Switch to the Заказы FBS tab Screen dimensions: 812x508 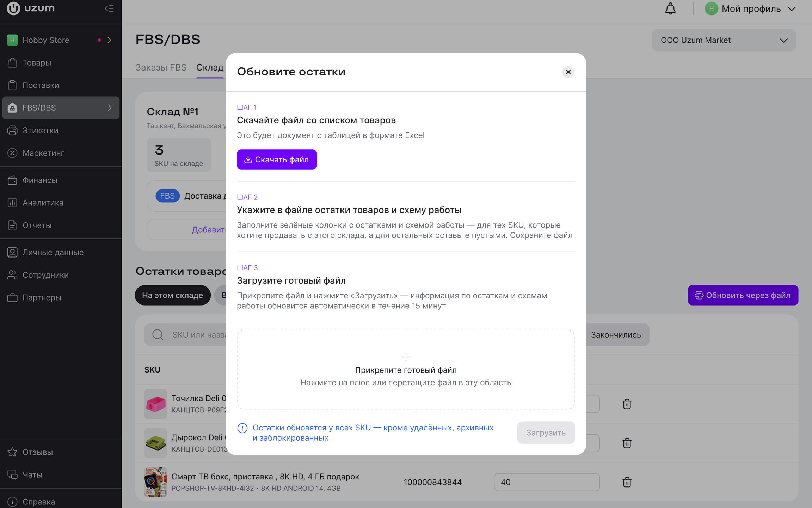(161, 67)
